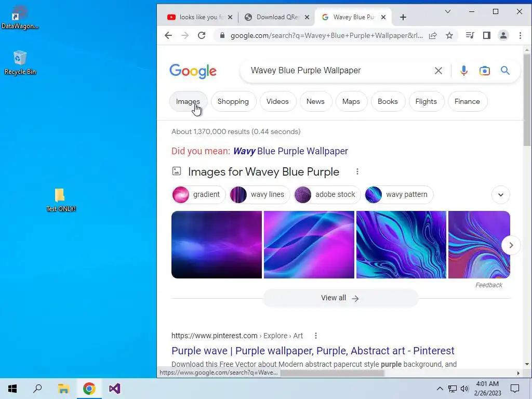Show hidden system tray icons
This screenshot has height=399, width=532.
pos(440,389)
